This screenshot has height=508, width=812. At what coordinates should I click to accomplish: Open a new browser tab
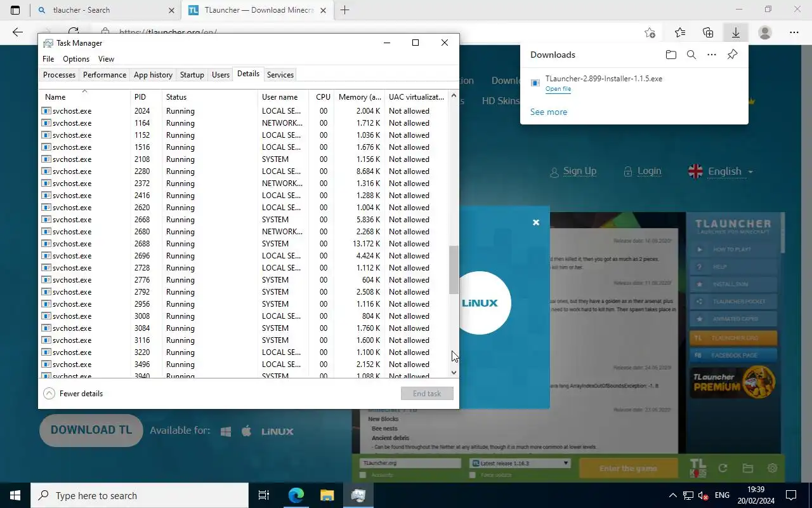tap(344, 10)
